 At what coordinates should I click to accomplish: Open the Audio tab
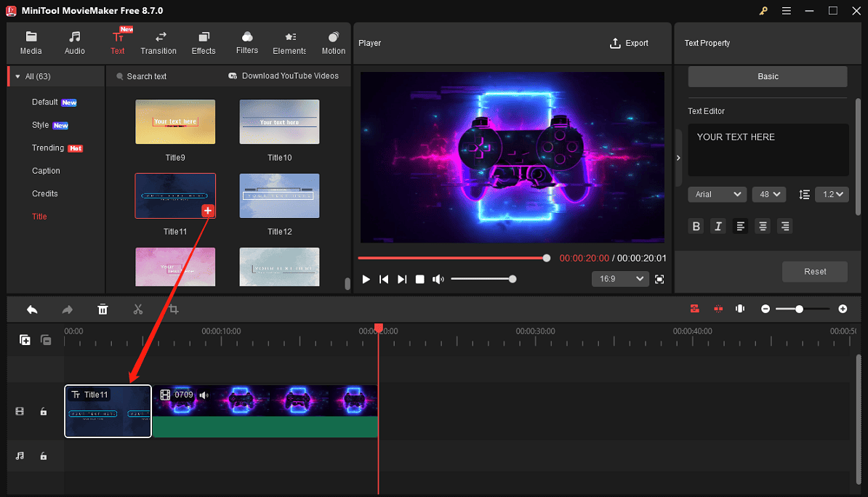[x=75, y=43]
